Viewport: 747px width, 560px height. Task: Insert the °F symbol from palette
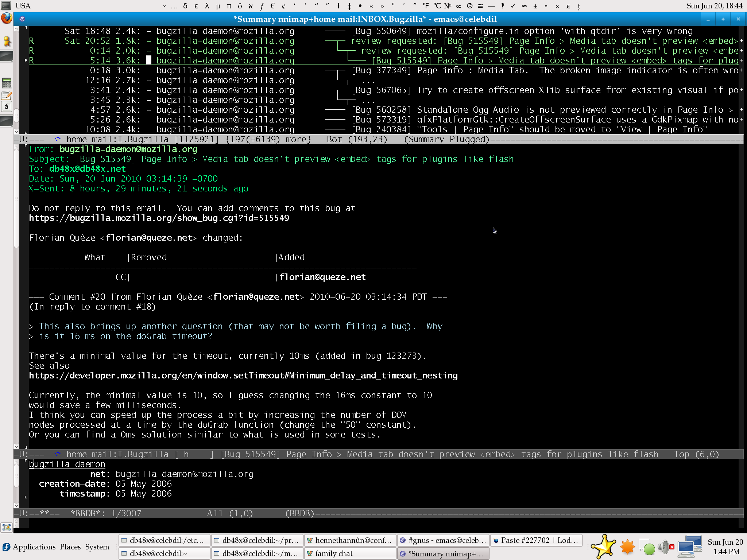426,6
